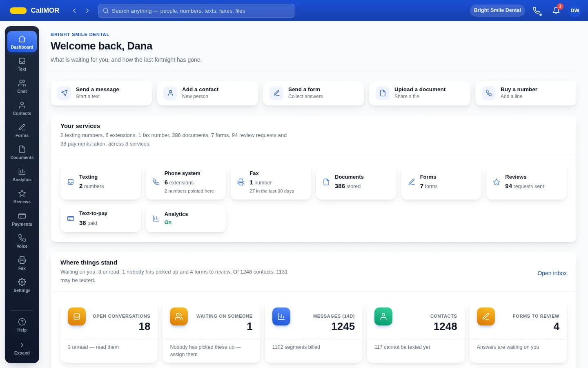Open the Reviews 94 requests sent card
This screenshot has width=588, height=368.
click(526, 182)
